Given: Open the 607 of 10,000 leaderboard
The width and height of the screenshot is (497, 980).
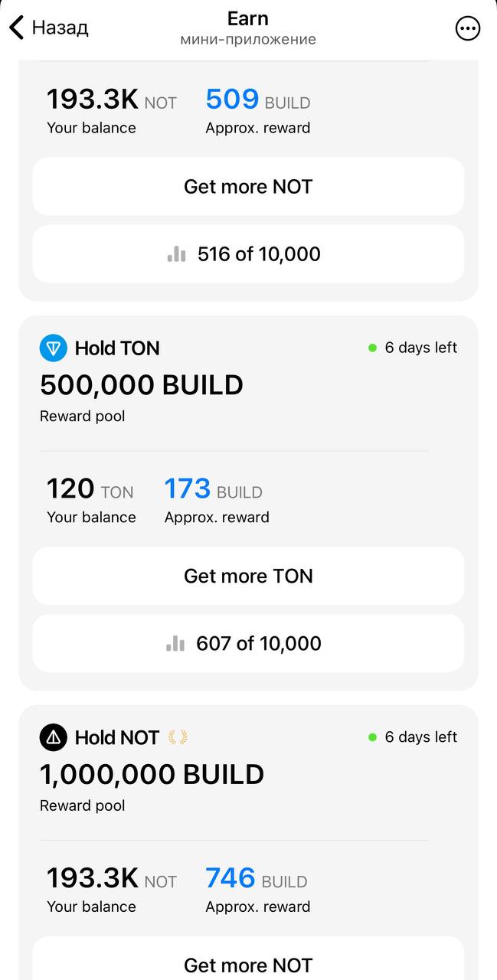Looking at the screenshot, I should [x=248, y=644].
